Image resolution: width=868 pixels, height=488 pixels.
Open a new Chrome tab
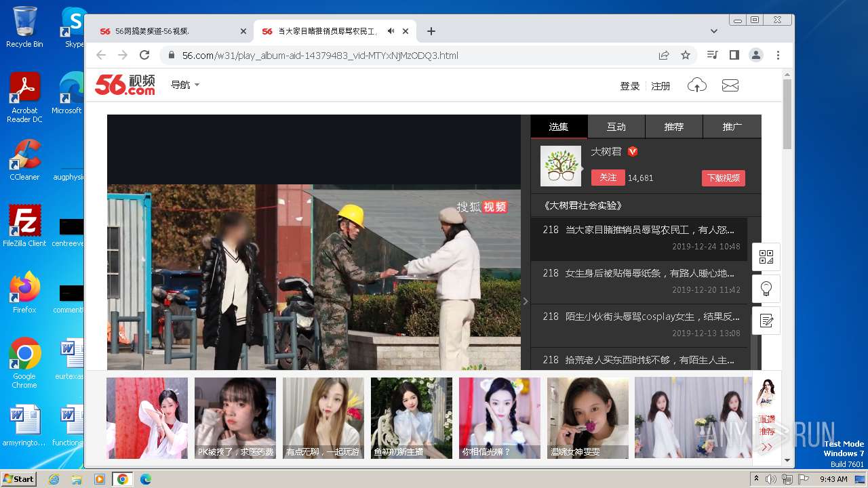coord(431,31)
